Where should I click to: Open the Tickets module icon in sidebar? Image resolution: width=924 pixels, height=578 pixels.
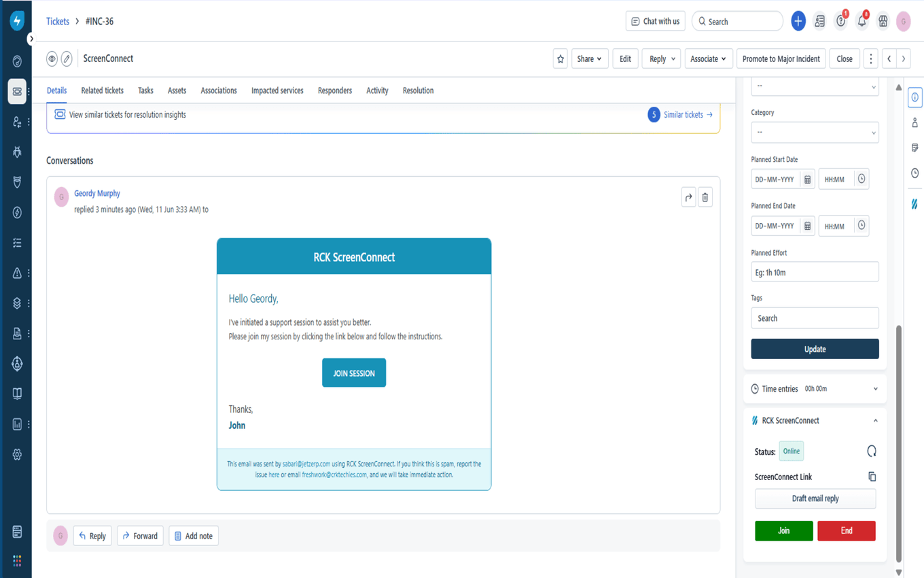[x=17, y=91]
